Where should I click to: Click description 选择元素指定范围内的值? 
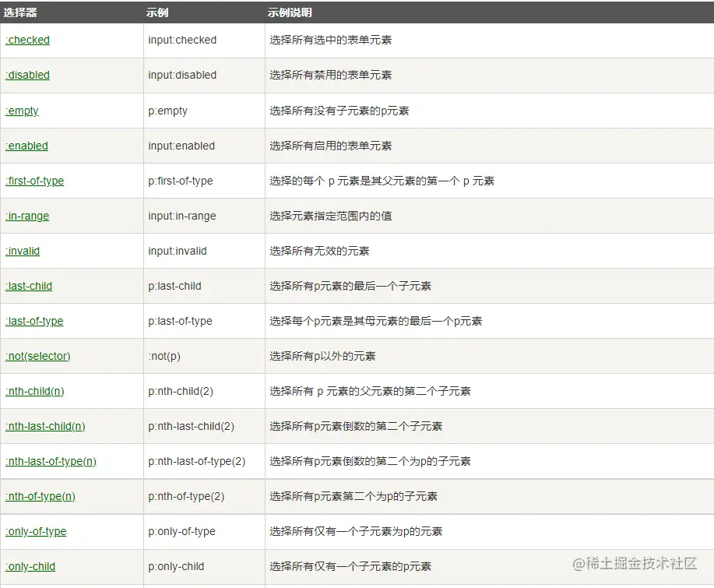pos(331,216)
